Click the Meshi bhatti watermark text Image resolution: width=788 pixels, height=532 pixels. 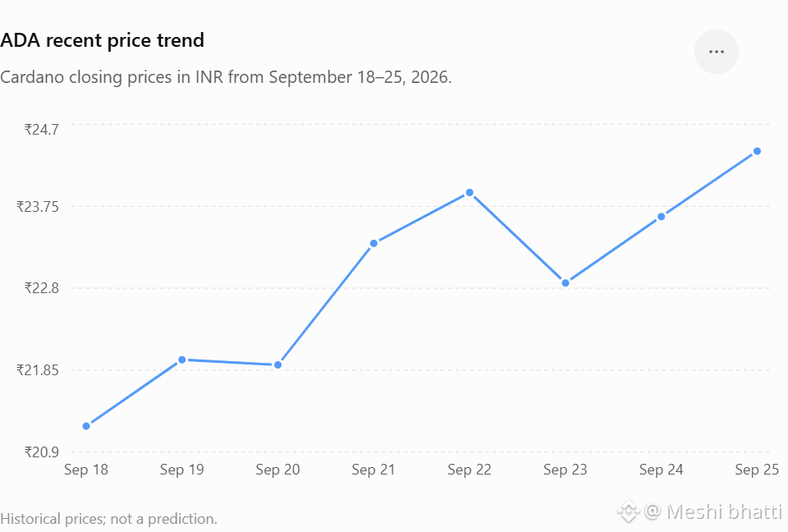click(x=724, y=512)
